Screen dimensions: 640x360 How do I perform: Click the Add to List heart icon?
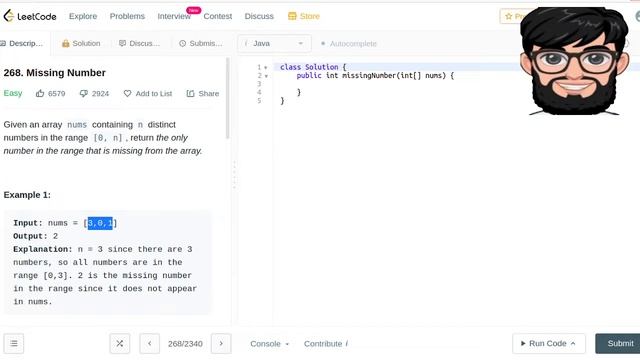pyautogui.click(x=127, y=93)
